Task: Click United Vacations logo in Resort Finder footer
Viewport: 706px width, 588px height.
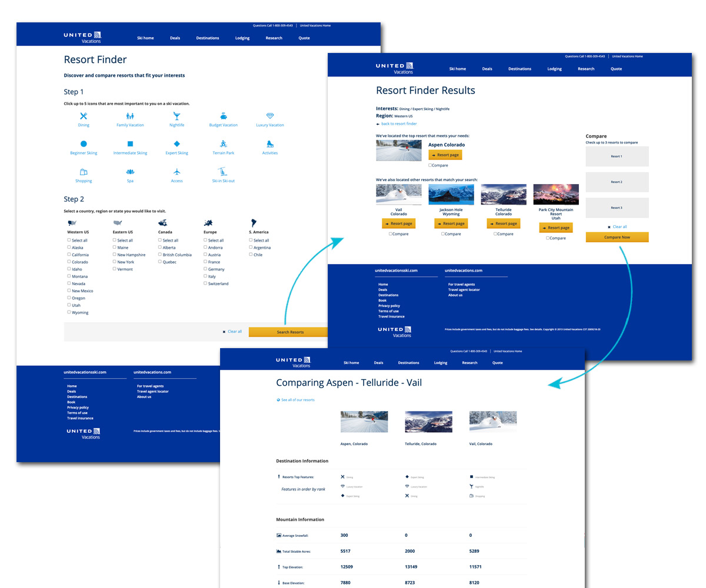Action: coord(84,434)
